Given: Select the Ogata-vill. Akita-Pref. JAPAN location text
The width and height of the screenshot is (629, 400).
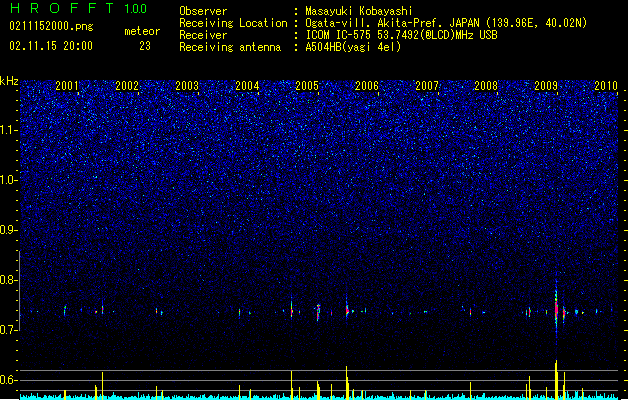Looking at the screenshot, I should tap(446, 23).
